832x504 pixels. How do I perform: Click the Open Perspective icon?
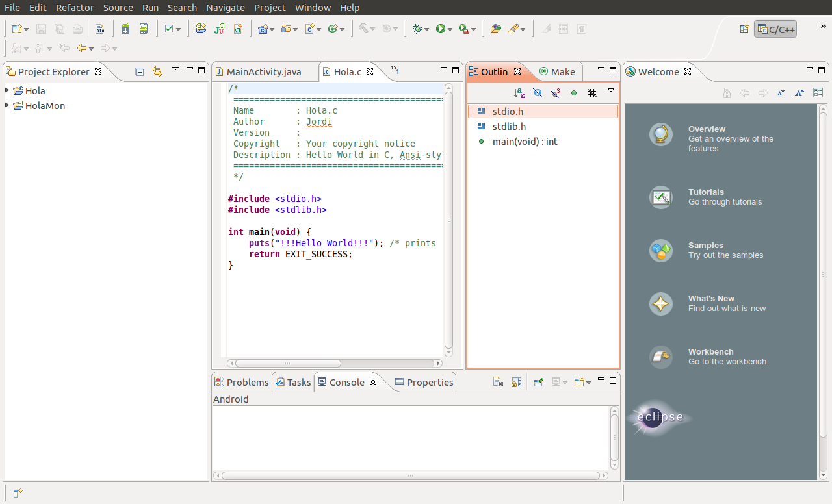tap(744, 29)
